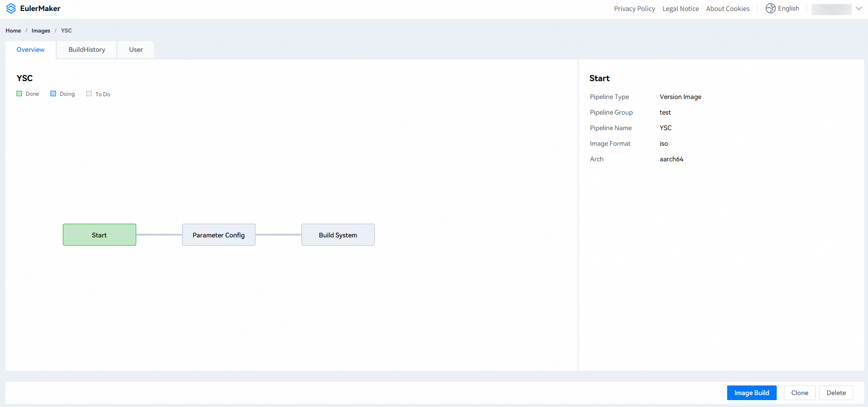This screenshot has height=407, width=868.
Task: Click the gray To Do legend swatch
Action: pos(89,93)
